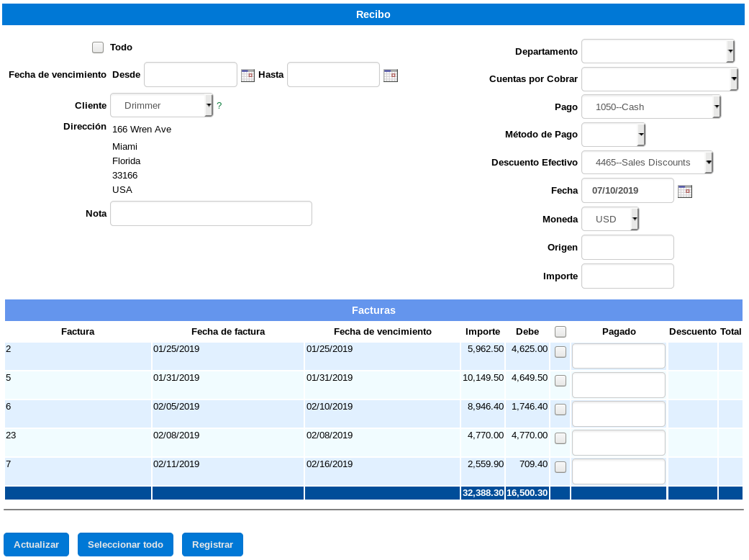Click the Importe value 8,946.40
749x560 pixels.
pyautogui.click(x=486, y=407)
